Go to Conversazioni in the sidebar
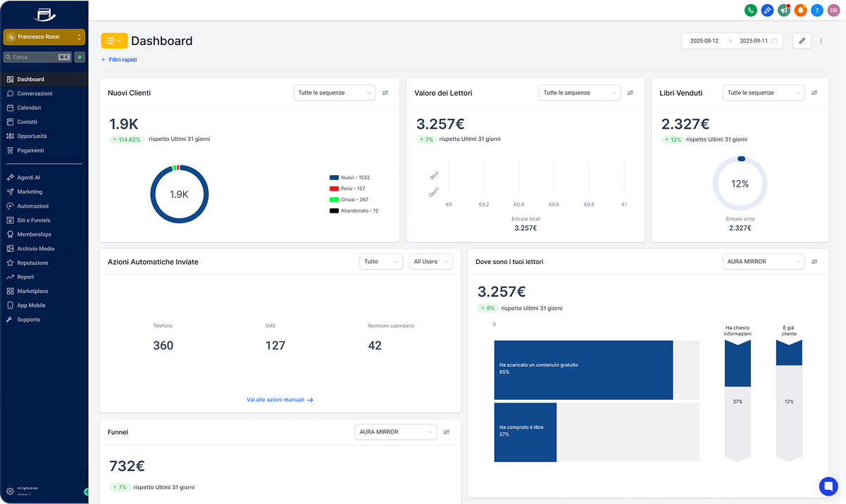 click(x=35, y=94)
